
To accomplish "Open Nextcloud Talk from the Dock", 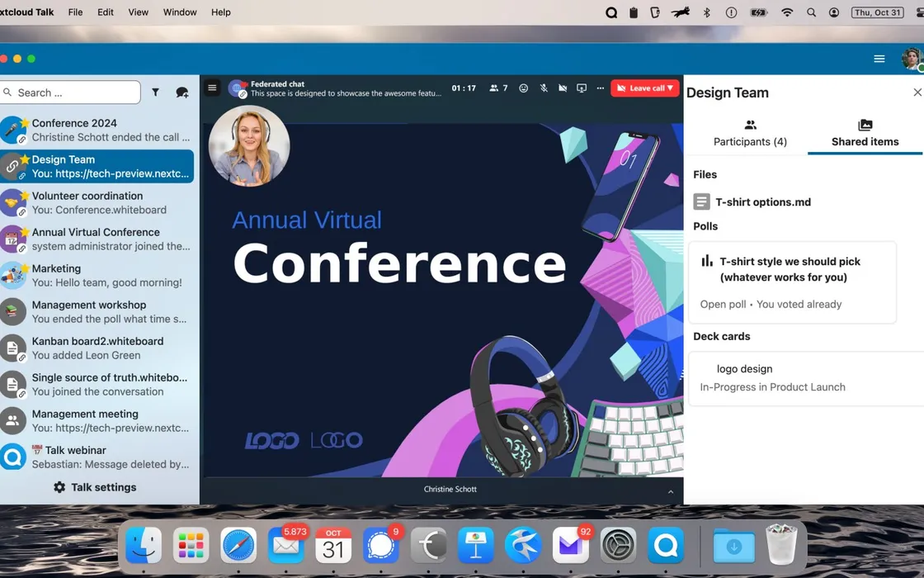I will coord(666,545).
